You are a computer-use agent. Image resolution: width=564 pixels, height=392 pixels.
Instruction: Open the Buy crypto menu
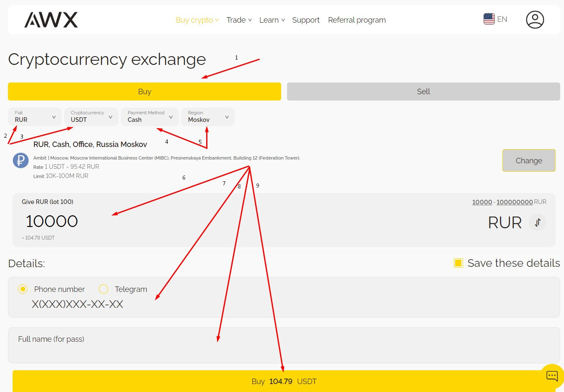197,20
